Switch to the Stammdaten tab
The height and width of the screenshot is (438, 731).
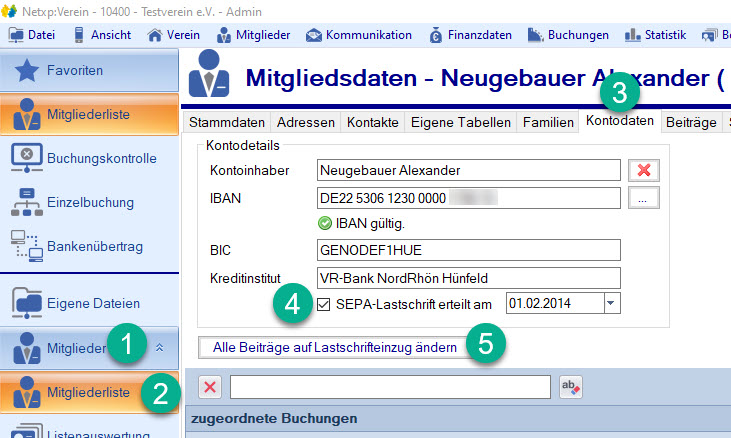(x=227, y=122)
